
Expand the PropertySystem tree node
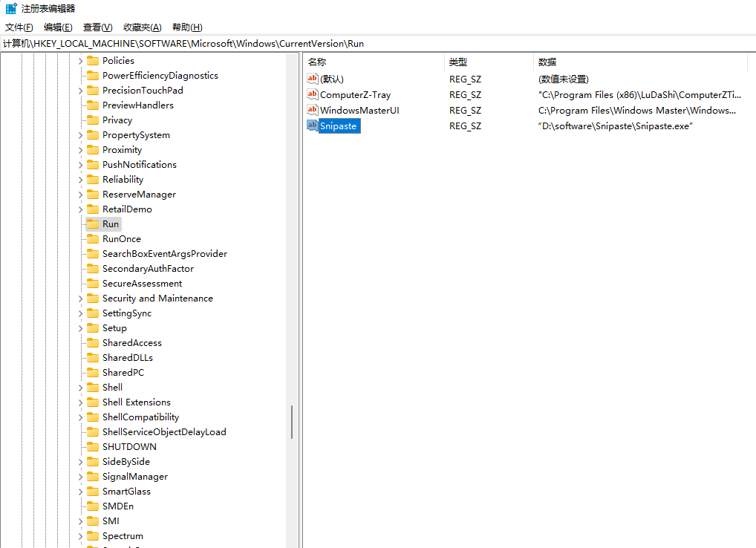(81, 135)
